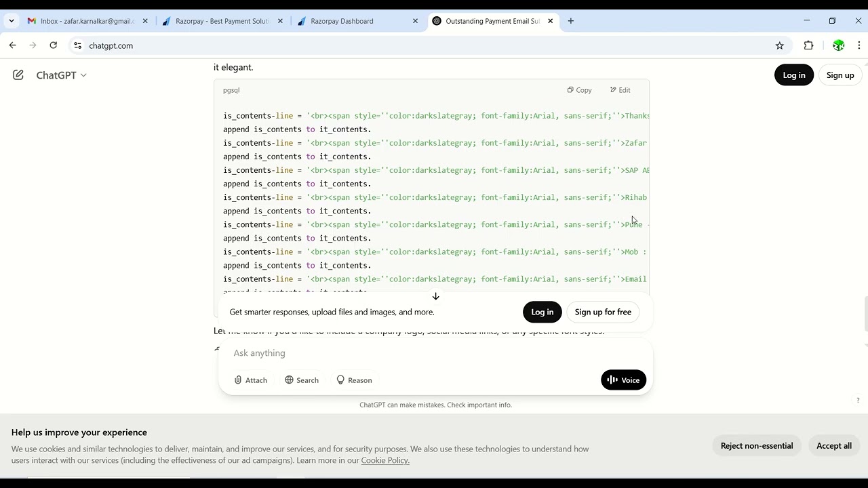Copy the pgsql code block
This screenshot has height=488, width=868.
[x=580, y=90]
